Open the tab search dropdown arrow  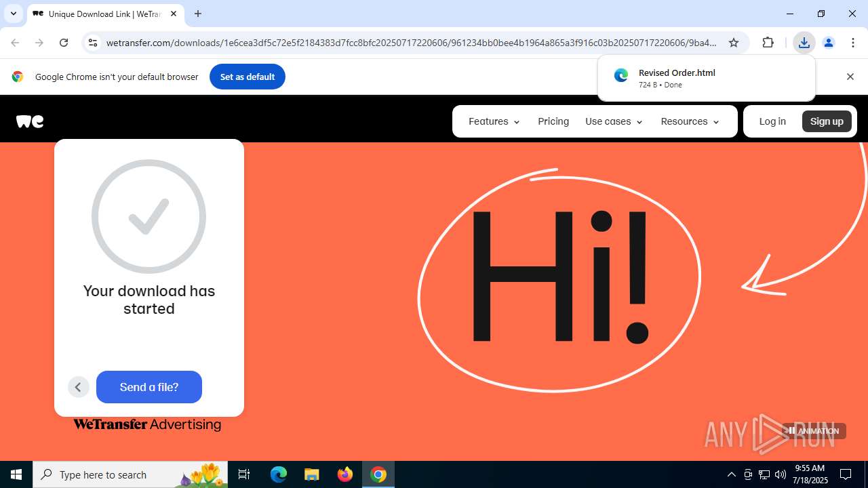[x=13, y=14]
